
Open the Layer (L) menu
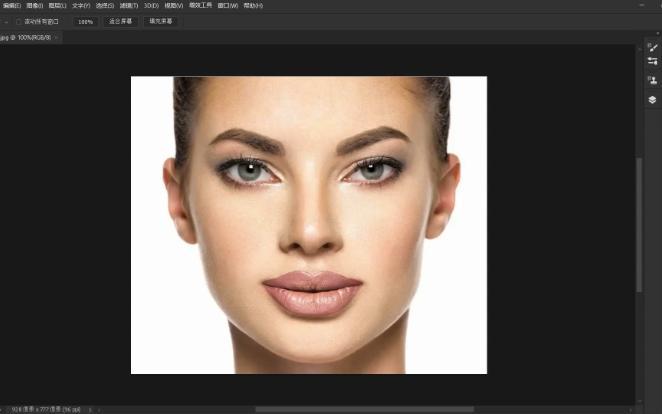[x=57, y=5]
